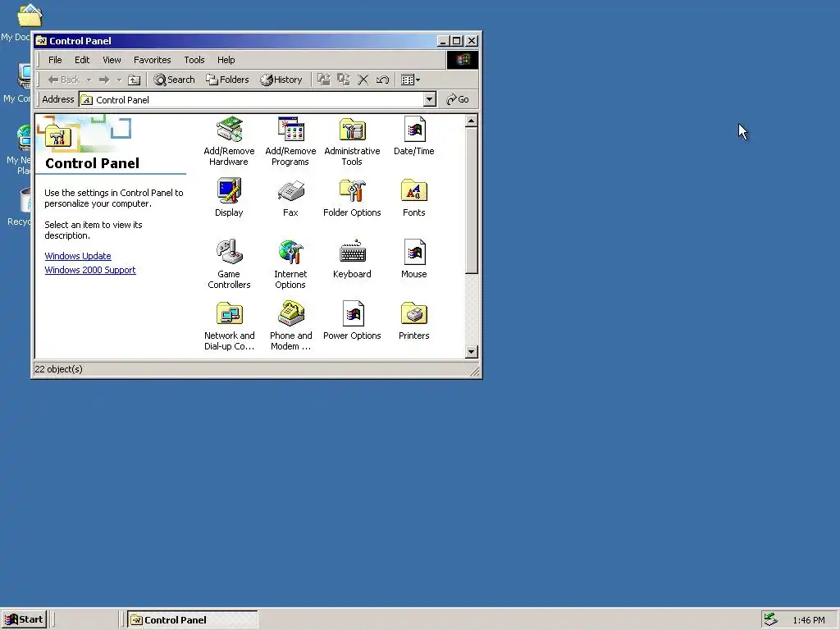Open the Help menu
Screen dimensions: 840x630
pyautogui.click(x=226, y=60)
